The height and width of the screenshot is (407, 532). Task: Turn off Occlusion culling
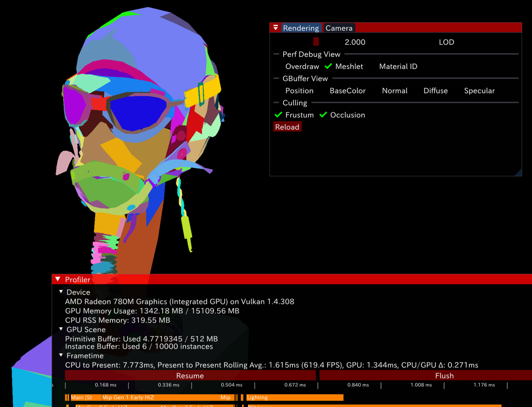pos(323,115)
